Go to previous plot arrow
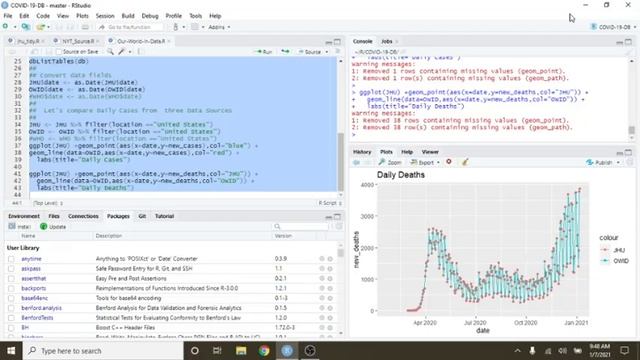 pos(356,162)
